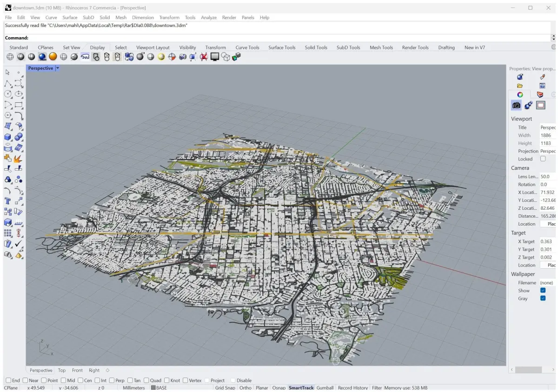The width and height of the screenshot is (558, 392).
Task: Tick the Locked viewport checkbox
Action: [x=543, y=159]
